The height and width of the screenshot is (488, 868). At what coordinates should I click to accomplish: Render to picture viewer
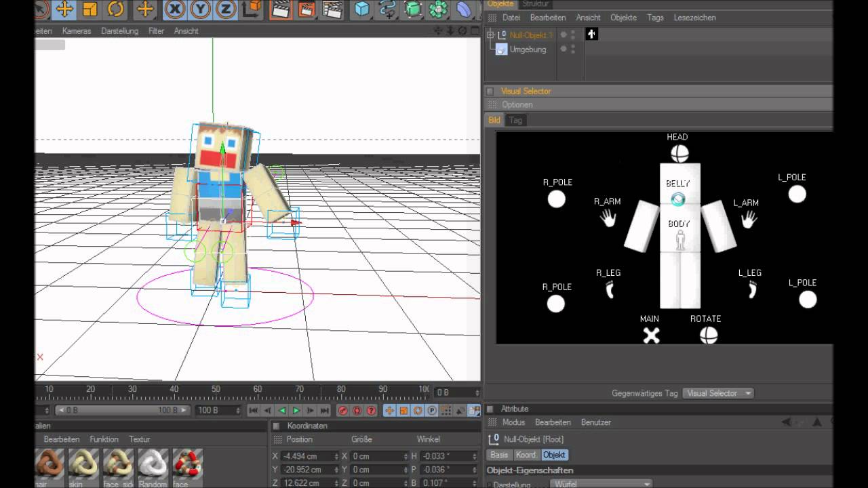pos(307,9)
